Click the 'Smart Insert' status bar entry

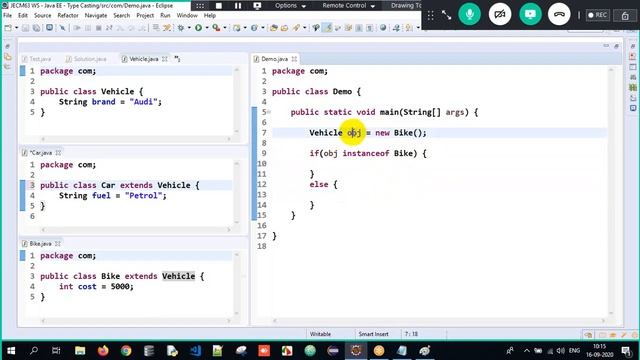[373, 334]
